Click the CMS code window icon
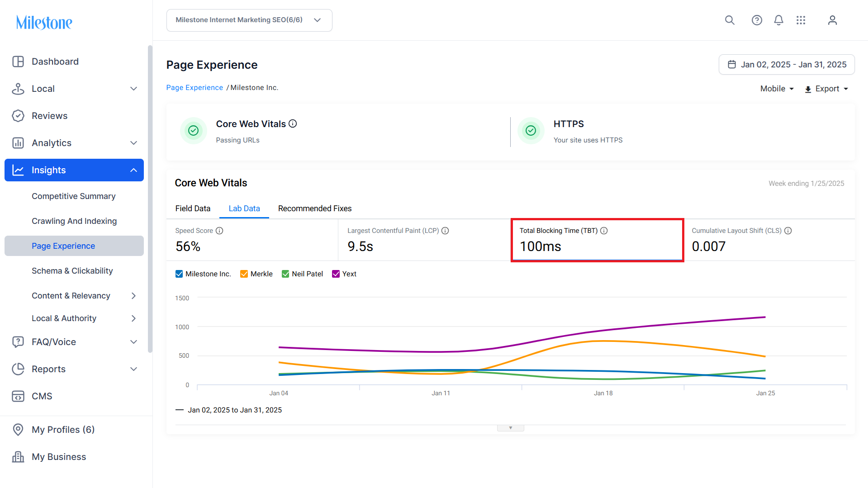The height and width of the screenshot is (488, 868). click(x=18, y=396)
